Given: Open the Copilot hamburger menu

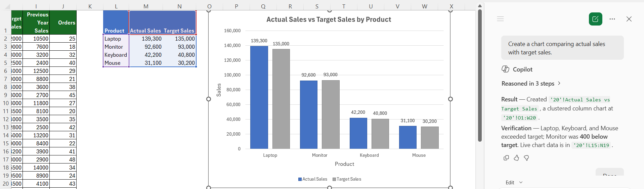Looking at the screenshot, I should click(x=500, y=19).
